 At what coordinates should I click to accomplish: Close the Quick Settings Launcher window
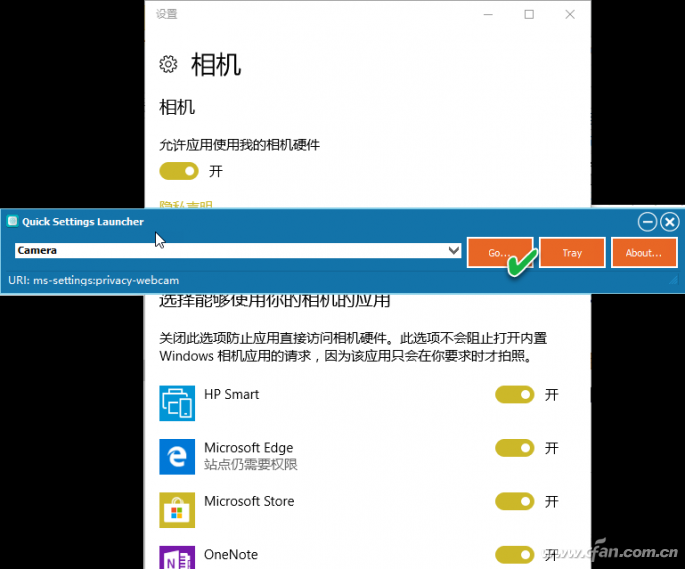pos(670,222)
